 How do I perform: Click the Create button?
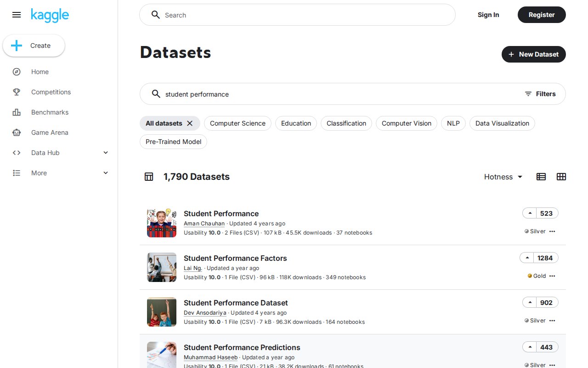pos(34,46)
